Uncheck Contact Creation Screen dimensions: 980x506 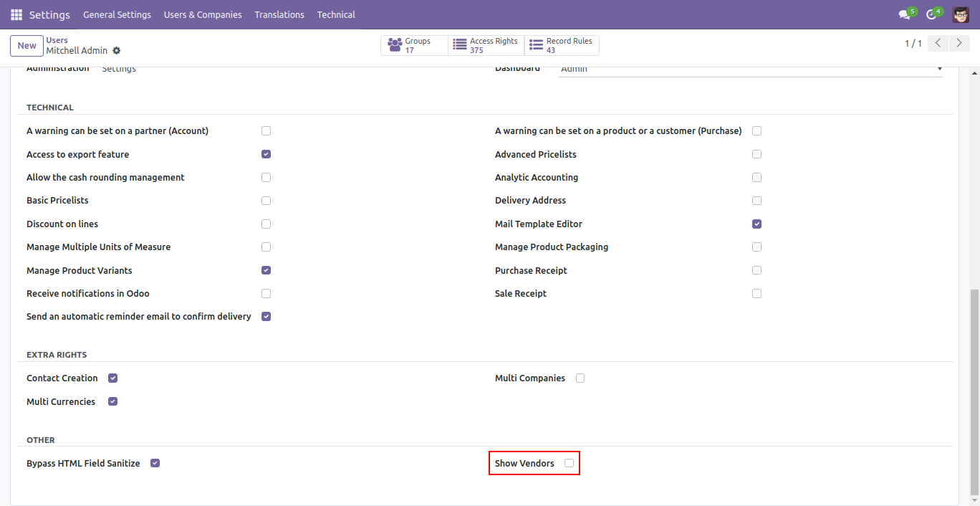tap(113, 378)
